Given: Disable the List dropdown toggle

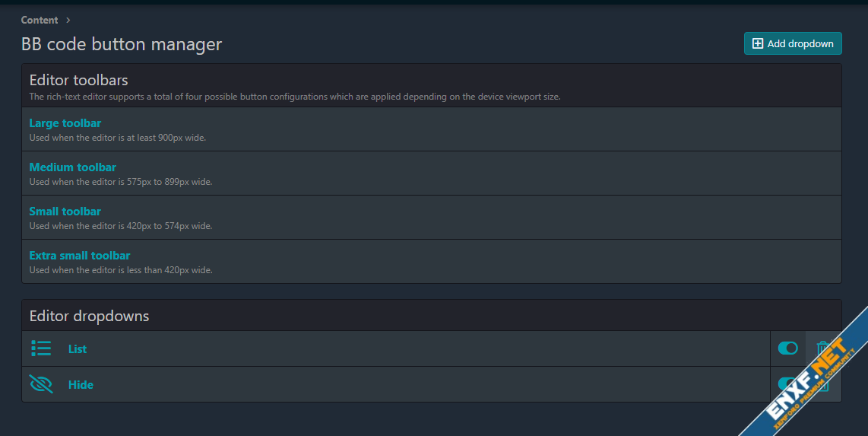Looking at the screenshot, I should 787,348.
